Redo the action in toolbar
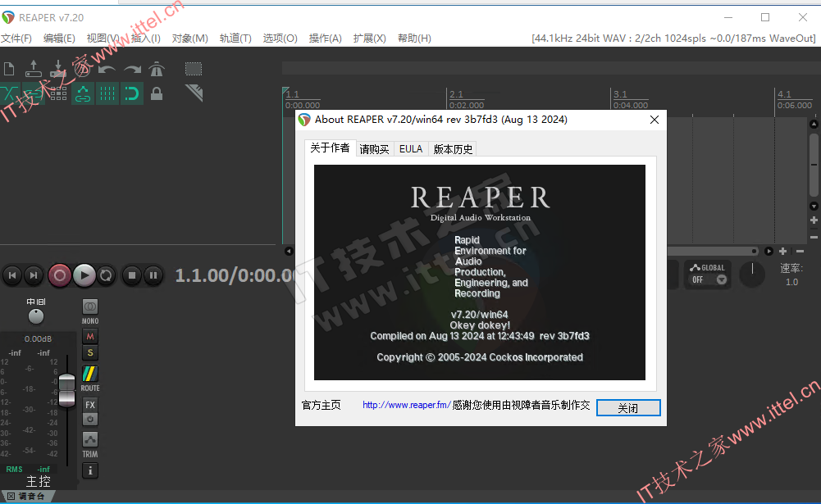821x504 pixels. click(x=132, y=69)
